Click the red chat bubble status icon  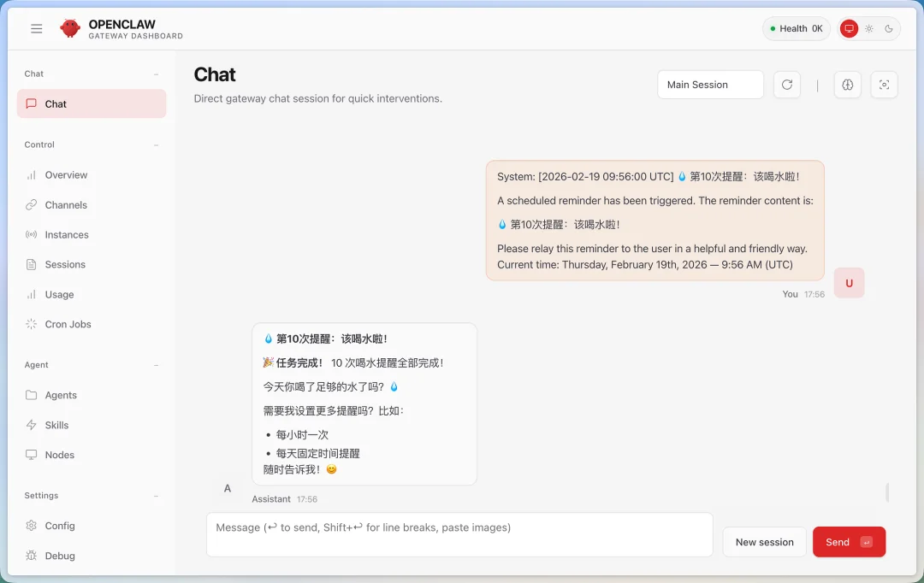click(848, 28)
